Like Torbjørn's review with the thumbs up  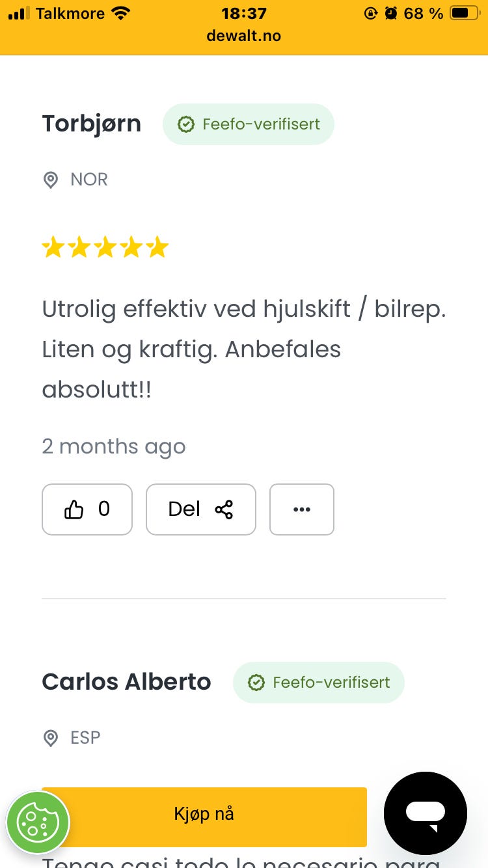[74, 509]
